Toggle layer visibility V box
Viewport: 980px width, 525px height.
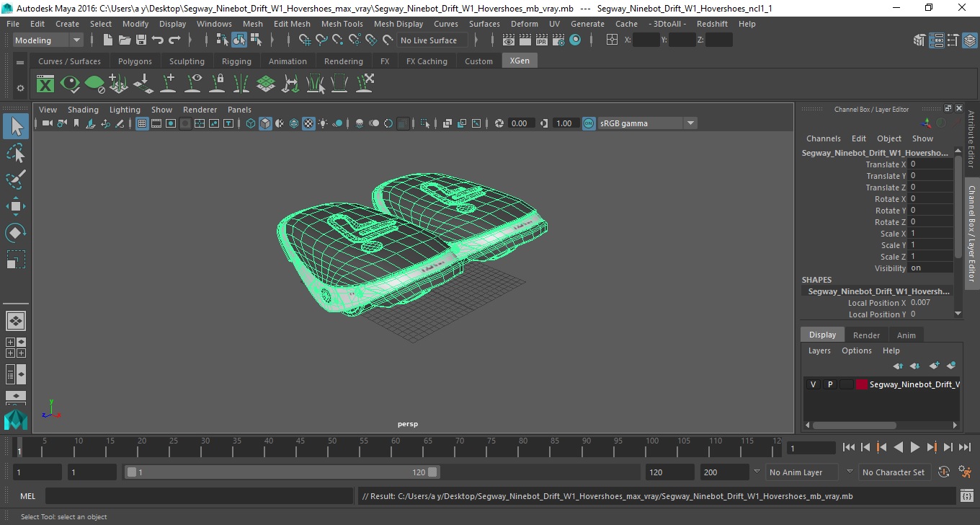pos(813,384)
